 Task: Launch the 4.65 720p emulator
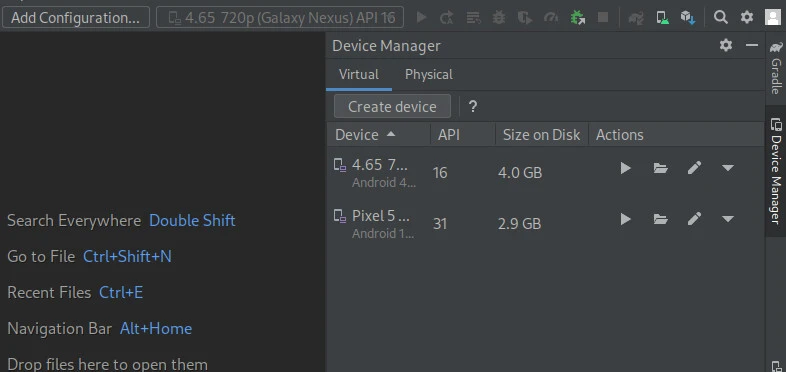[x=626, y=168]
